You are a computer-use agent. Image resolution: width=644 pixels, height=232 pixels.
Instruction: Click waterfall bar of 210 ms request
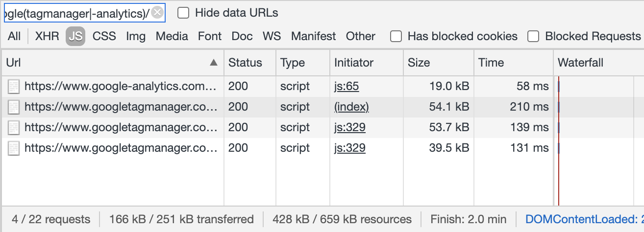click(x=558, y=108)
